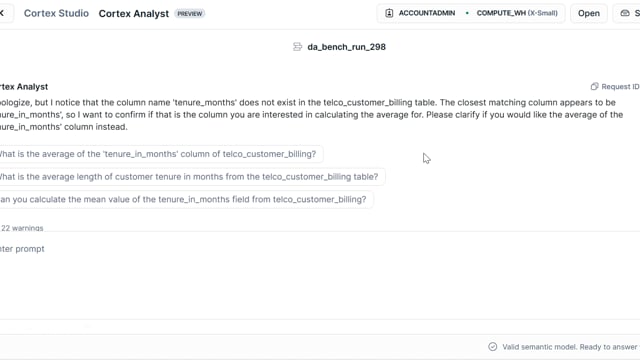Expand the 22 warnings section
Viewport: 640px width, 360px height.
[x=22, y=228]
